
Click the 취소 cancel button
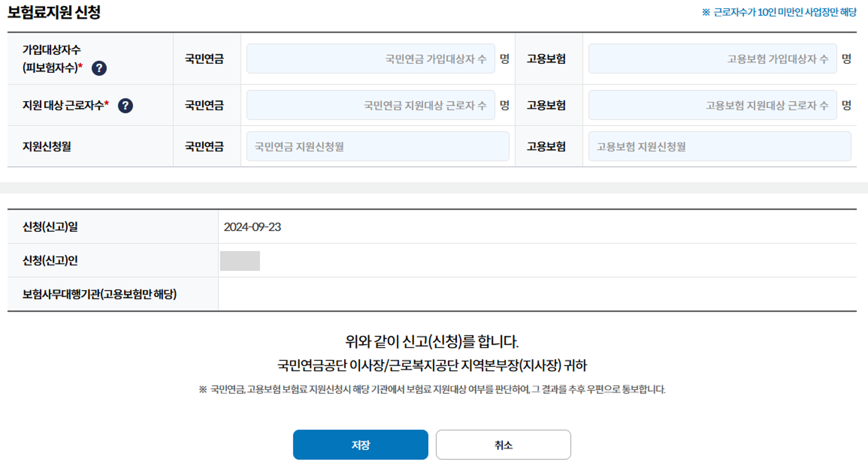[503, 445]
